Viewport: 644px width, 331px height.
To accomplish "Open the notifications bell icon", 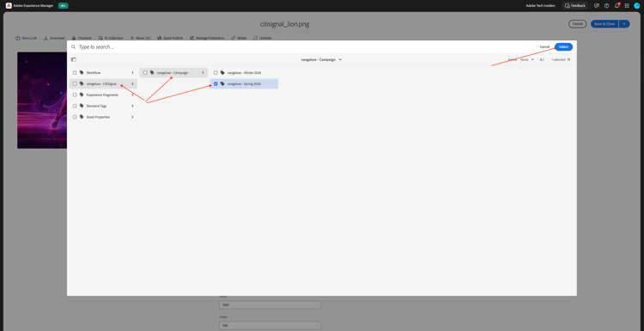I will click(617, 6).
